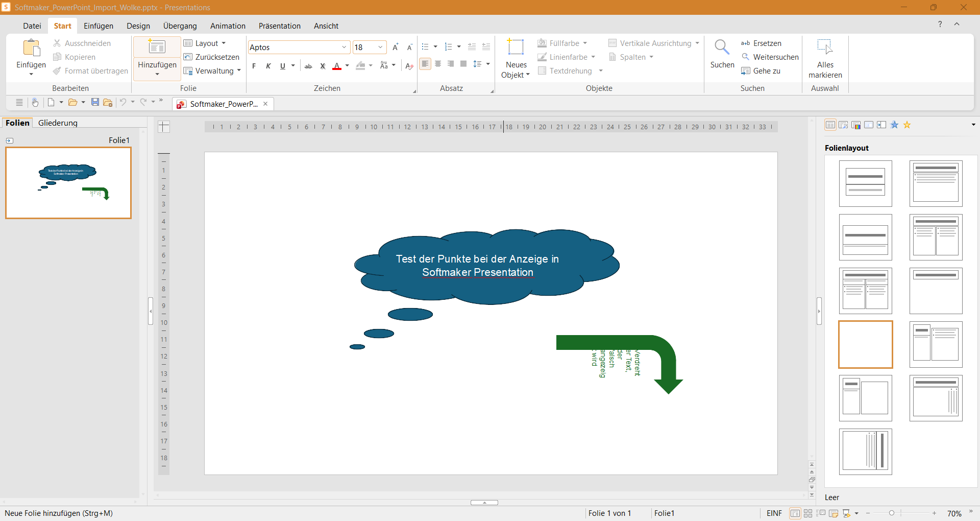This screenshot has width=980, height=521.
Task: Switch to the Design ribbon tab
Action: (138, 26)
